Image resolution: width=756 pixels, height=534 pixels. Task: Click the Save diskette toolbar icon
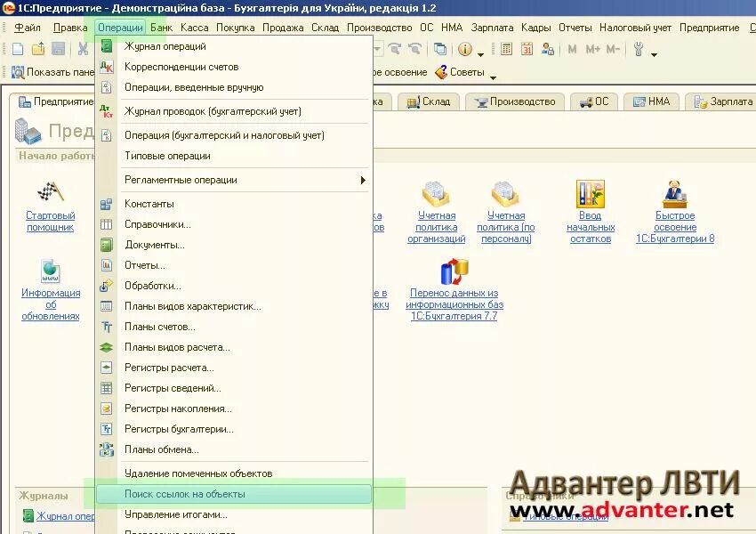(x=59, y=49)
